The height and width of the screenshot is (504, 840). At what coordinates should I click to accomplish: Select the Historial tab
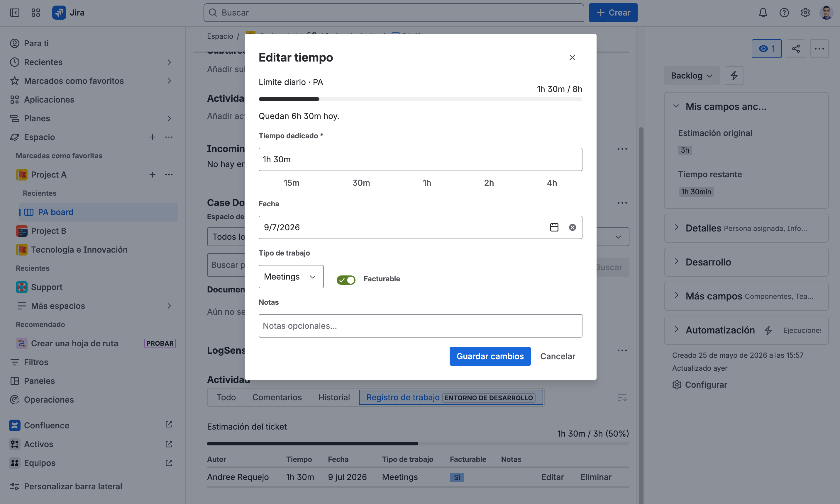point(334,397)
